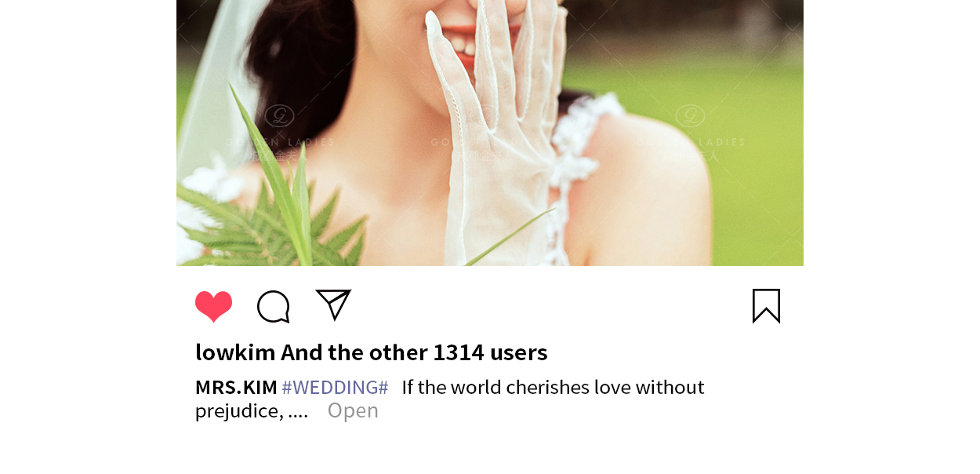This screenshot has height=474, width=980.
Task: Tap the #WEDDING# hashtag
Action: tap(335, 388)
